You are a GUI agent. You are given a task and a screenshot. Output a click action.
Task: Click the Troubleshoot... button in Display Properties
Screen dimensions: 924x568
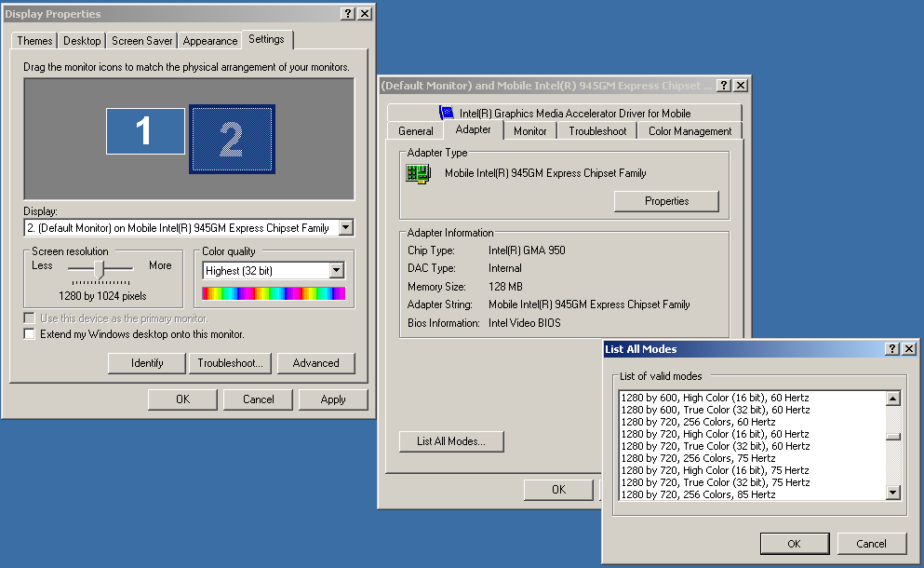tap(230, 363)
